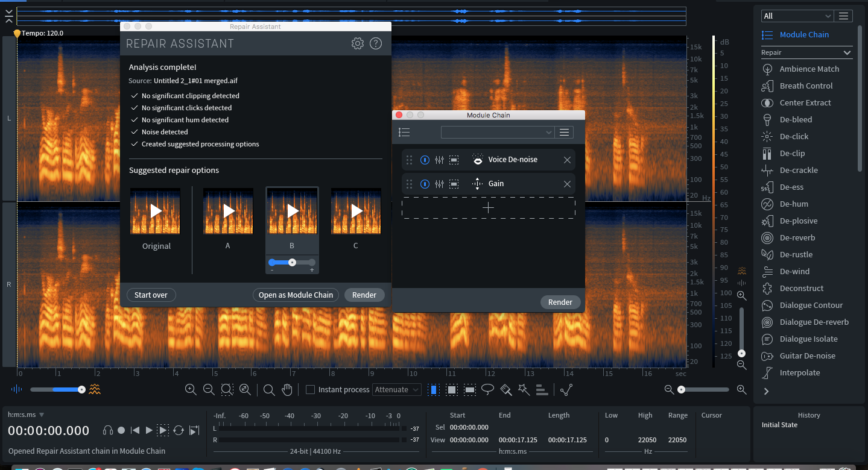This screenshot has width=868, height=470.
Task: Click Open as Module Chain button
Action: [296, 295]
